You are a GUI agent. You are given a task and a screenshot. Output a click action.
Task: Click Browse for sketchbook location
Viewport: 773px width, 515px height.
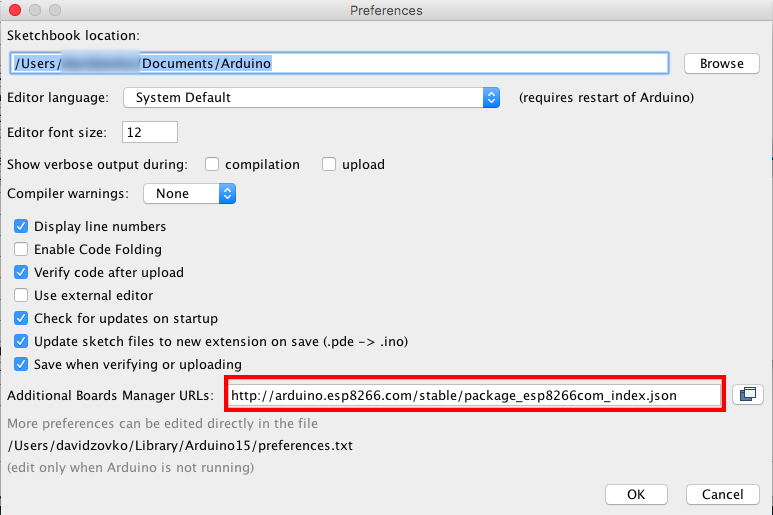pos(721,63)
